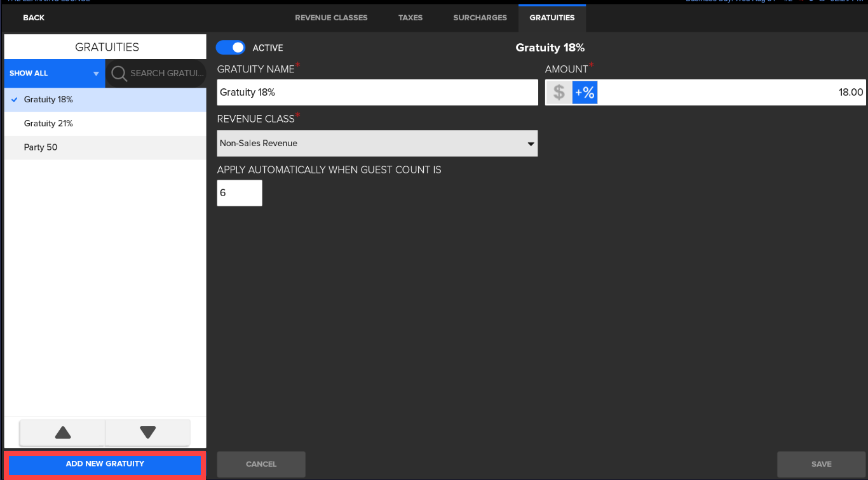Click the search magnifier icon

[x=119, y=74]
